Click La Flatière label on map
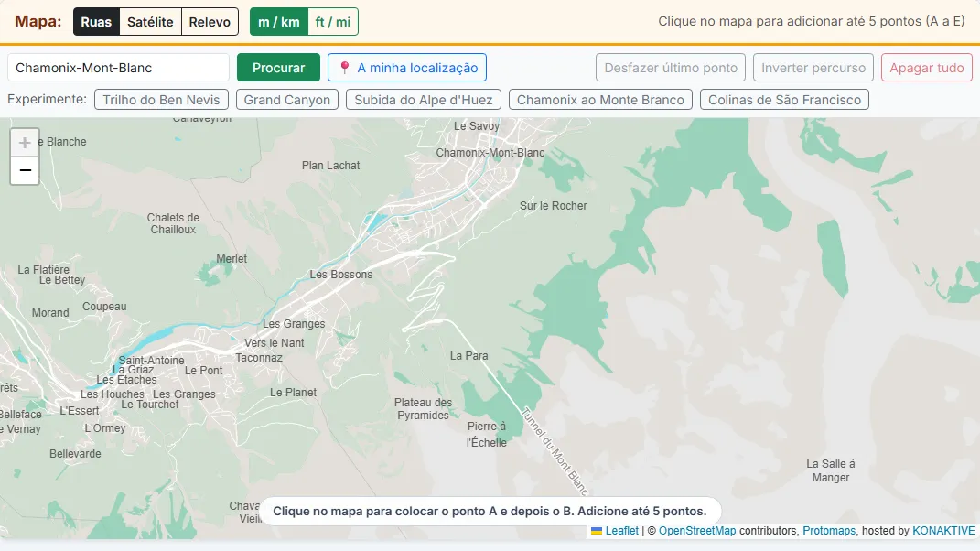 [x=43, y=270]
